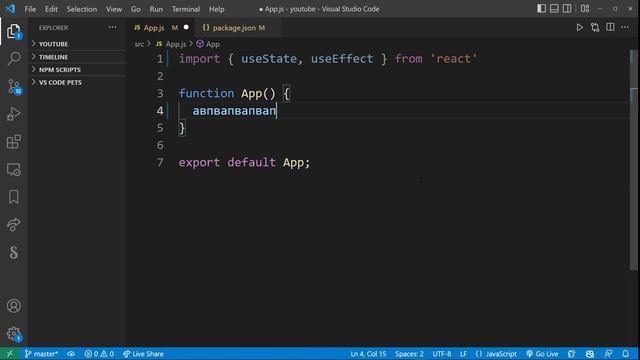This screenshot has height=360, width=640.
Task: Open Live Share activity bar icon
Action: 13,224
